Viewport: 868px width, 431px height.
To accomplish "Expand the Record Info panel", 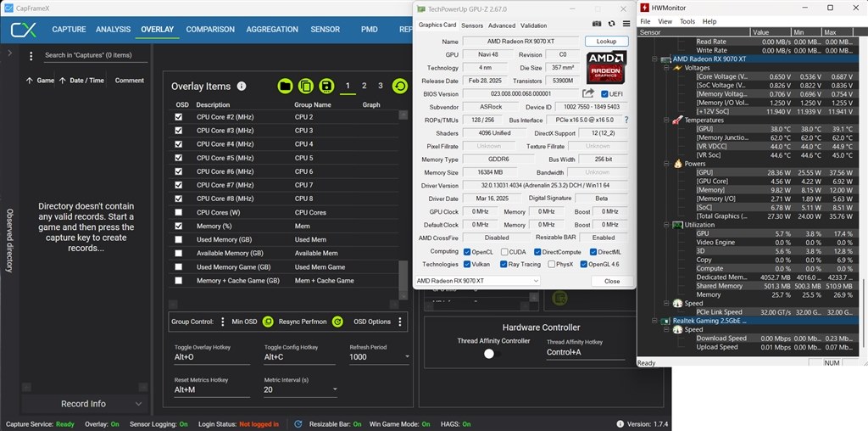I will 138,404.
